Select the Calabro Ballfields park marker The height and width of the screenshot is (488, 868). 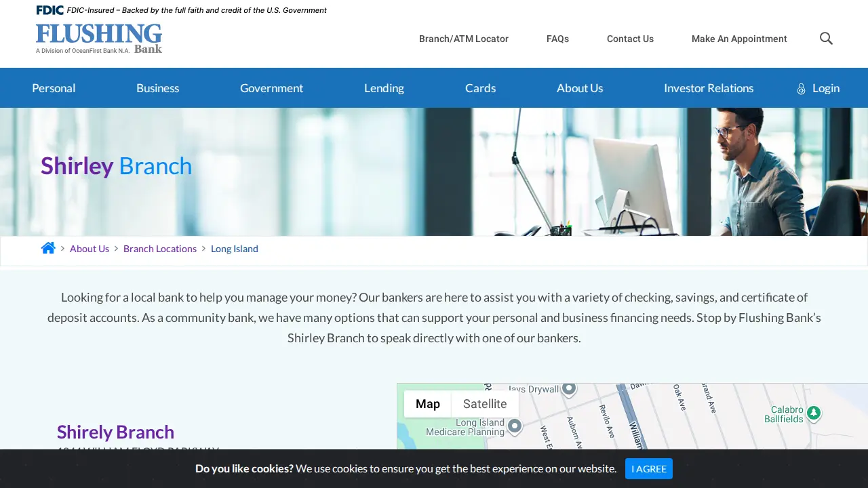(814, 413)
